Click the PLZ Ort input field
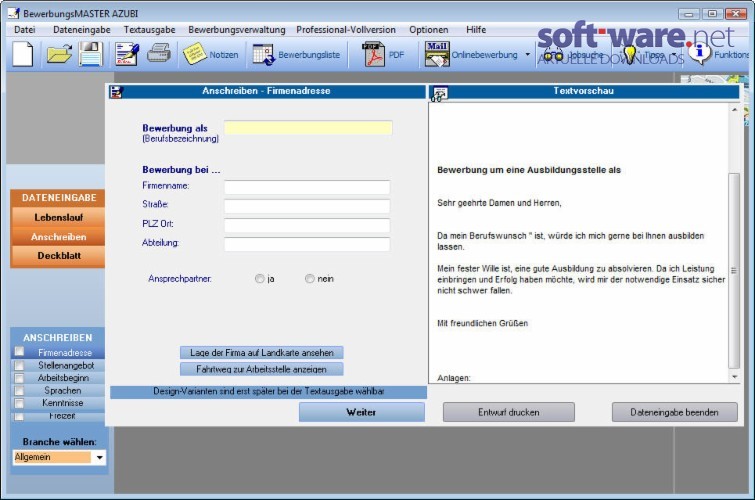This screenshot has width=755, height=500. click(x=307, y=225)
